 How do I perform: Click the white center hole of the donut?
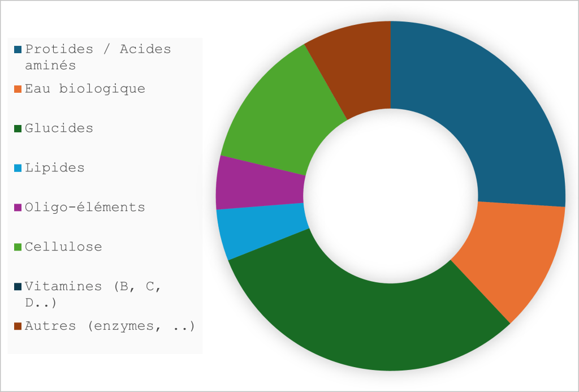point(391,196)
